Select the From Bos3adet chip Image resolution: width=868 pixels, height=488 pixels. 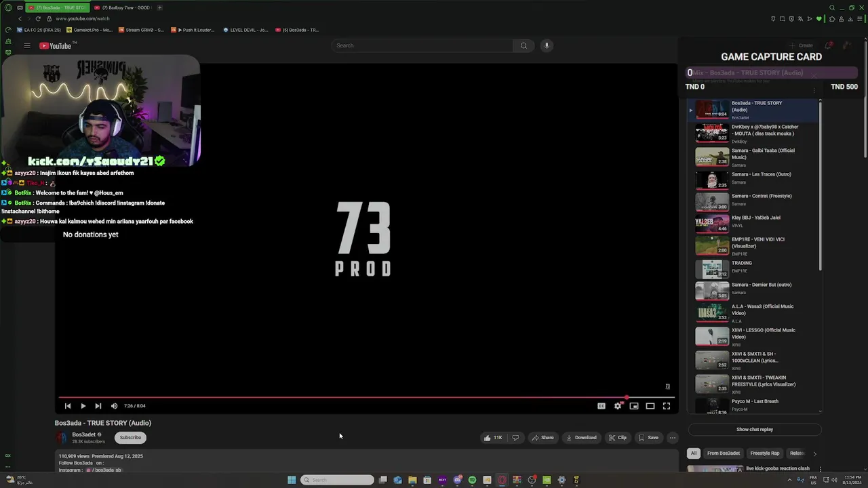point(724,453)
